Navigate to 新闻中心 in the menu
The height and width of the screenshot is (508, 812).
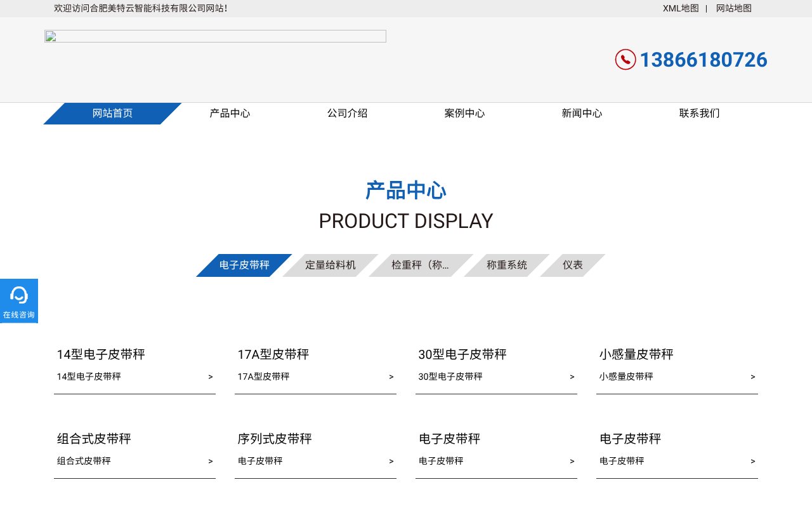coord(582,113)
